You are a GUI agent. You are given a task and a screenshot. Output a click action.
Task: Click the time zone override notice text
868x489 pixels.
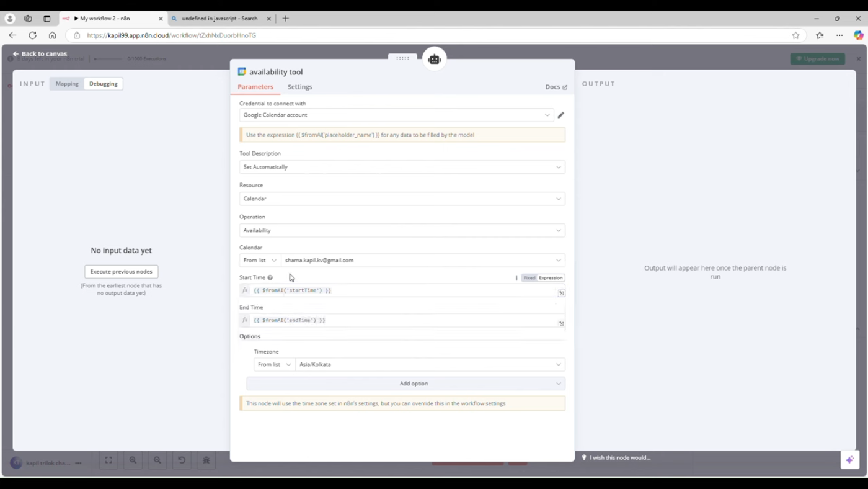pos(376,403)
